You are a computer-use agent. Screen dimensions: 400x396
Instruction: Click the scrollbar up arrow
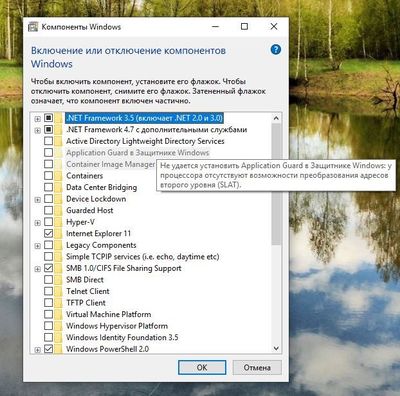coord(276,118)
